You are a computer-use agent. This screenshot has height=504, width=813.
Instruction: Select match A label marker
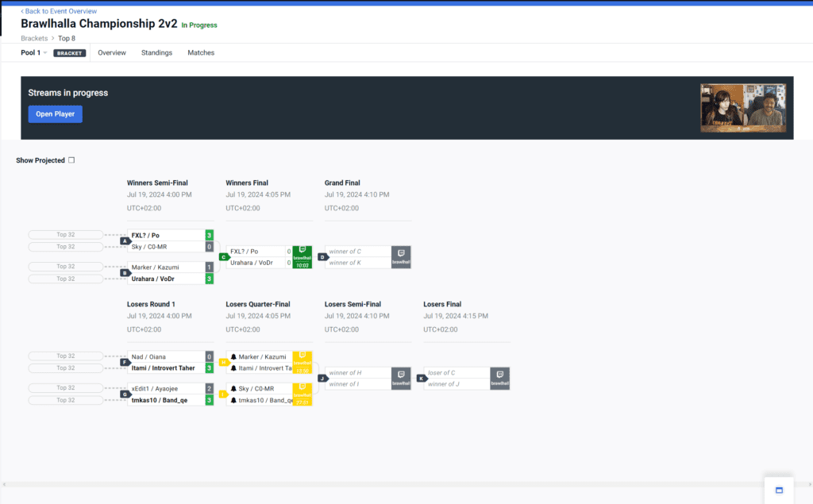tap(125, 240)
